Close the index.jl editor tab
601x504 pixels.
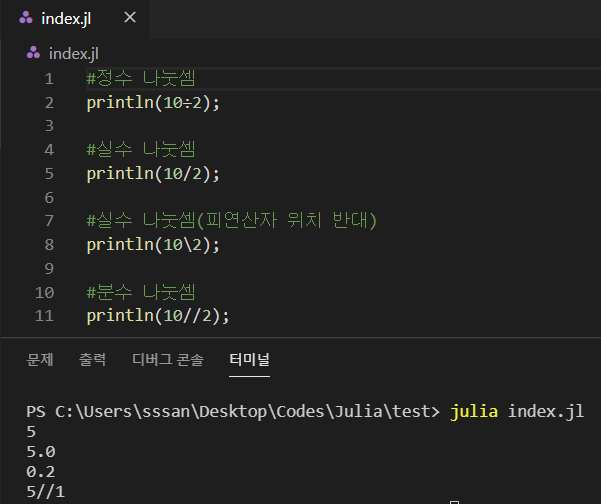130,19
